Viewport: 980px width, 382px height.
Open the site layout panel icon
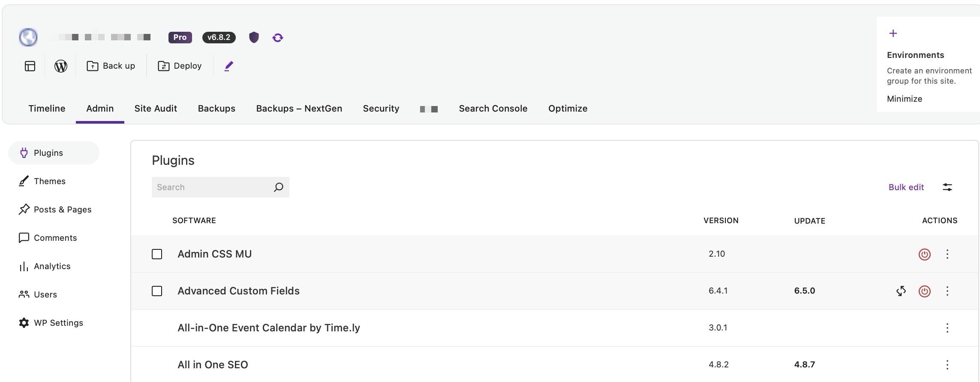click(30, 66)
